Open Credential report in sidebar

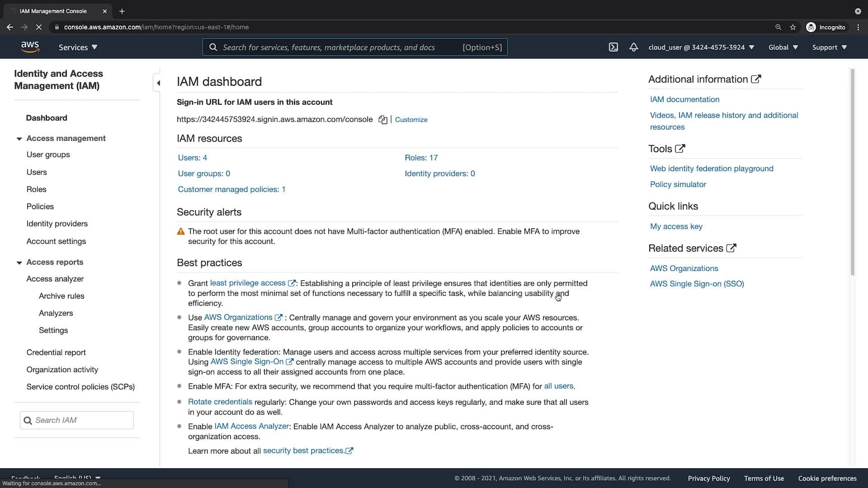tap(56, 352)
